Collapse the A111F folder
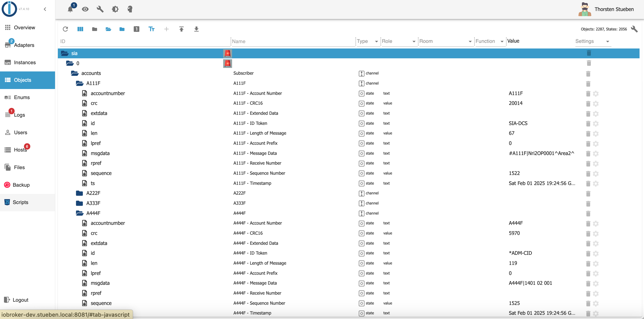Image resolution: width=644 pixels, height=319 pixels. pyautogui.click(x=79, y=83)
